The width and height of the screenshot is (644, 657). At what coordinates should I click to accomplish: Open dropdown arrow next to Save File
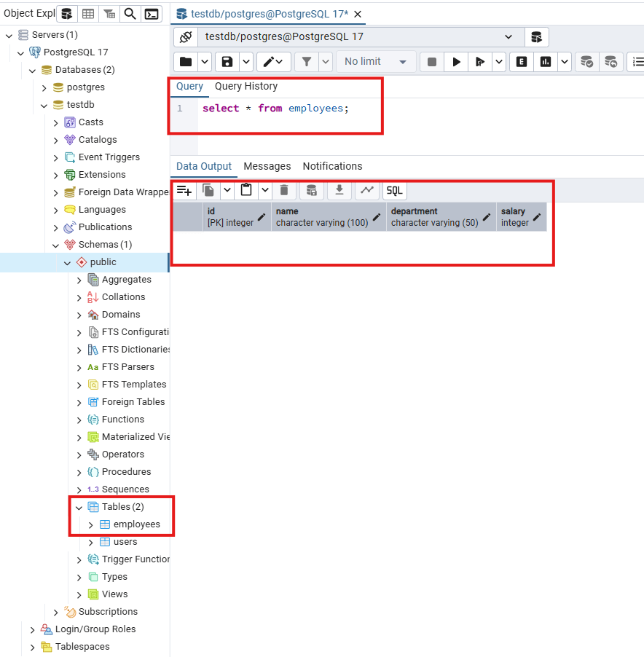point(246,62)
